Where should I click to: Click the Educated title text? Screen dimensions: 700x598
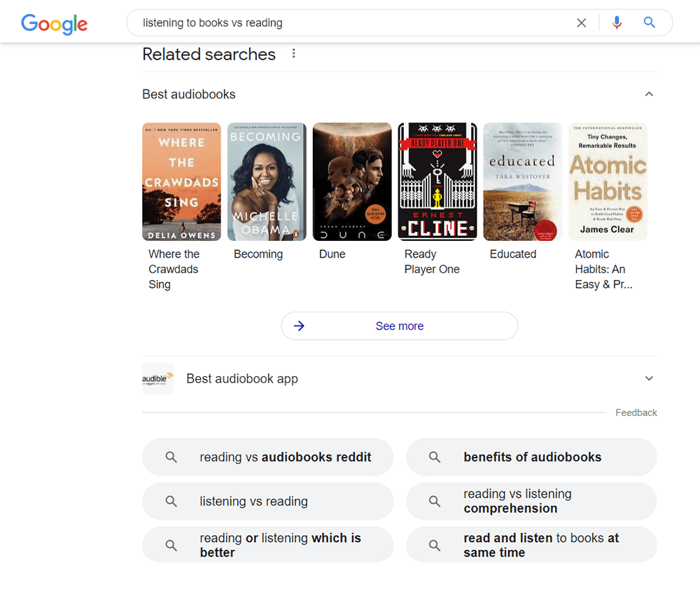512,254
